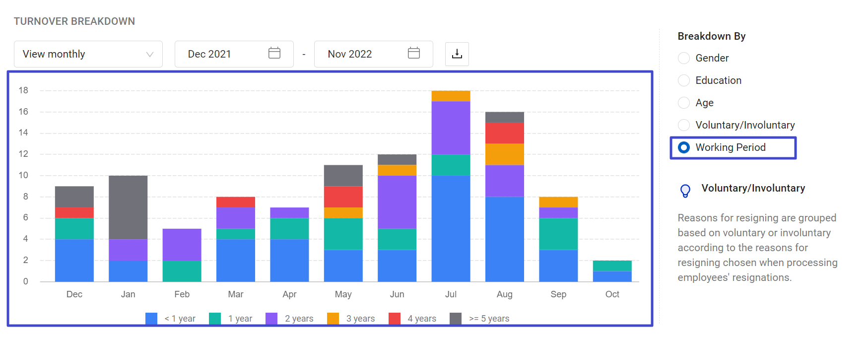Click the gray segment of January bar
Image resolution: width=868 pixels, height=338 pixels.
pyautogui.click(x=128, y=207)
